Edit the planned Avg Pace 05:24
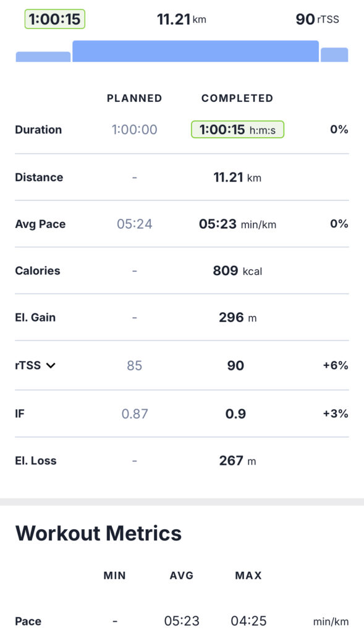364x633 pixels. (x=134, y=224)
